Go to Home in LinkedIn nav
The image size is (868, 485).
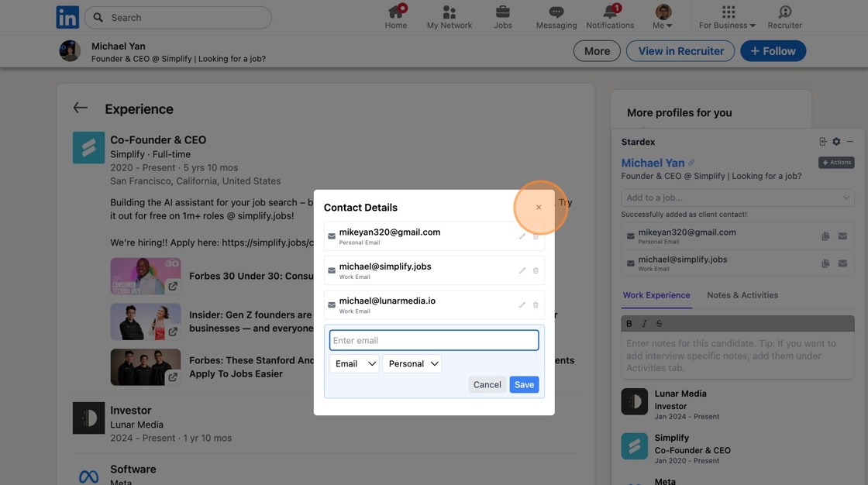coord(396,17)
